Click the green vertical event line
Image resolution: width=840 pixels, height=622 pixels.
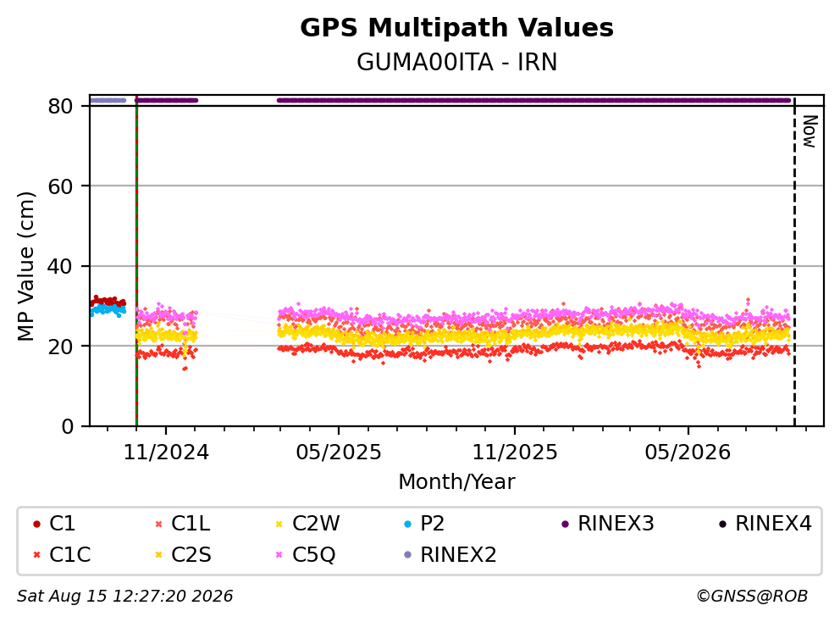136,262
